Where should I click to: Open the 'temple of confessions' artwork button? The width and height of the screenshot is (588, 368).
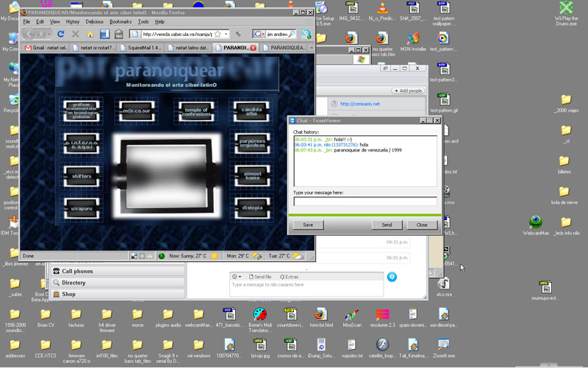tap(196, 112)
